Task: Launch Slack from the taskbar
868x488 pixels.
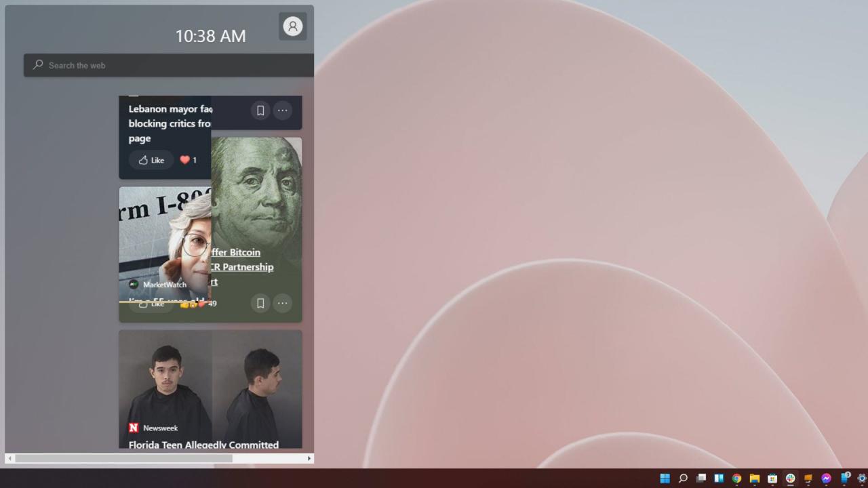Action: [790, 478]
